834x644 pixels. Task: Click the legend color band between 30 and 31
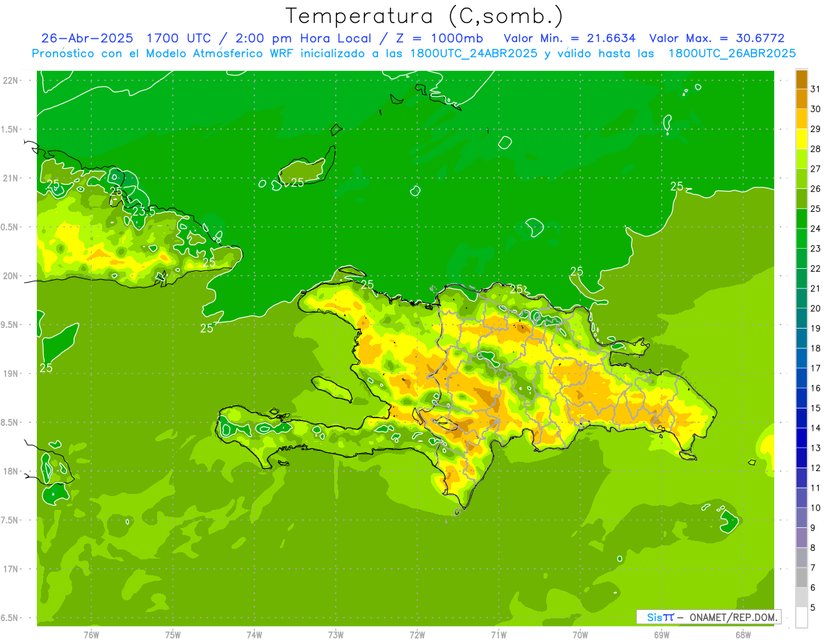click(x=801, y=99)
